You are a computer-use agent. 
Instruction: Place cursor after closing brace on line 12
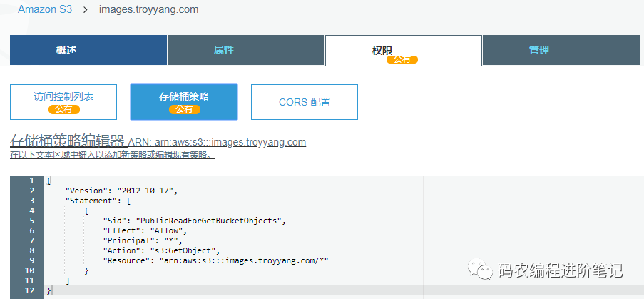pyautogui.click(x=52, y=290)
